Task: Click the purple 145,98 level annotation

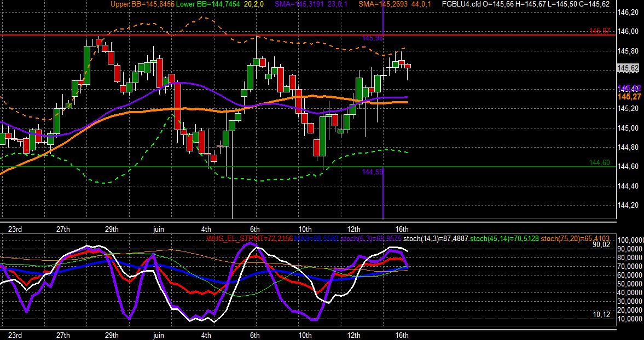Action: tap(373, 38)
